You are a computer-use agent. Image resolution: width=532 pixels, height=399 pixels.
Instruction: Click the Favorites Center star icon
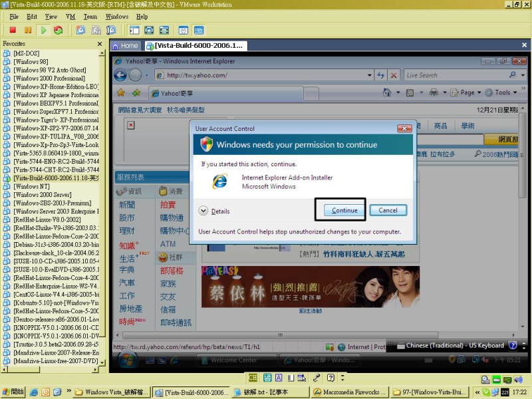pyautogui.click(x=121, y=92)
